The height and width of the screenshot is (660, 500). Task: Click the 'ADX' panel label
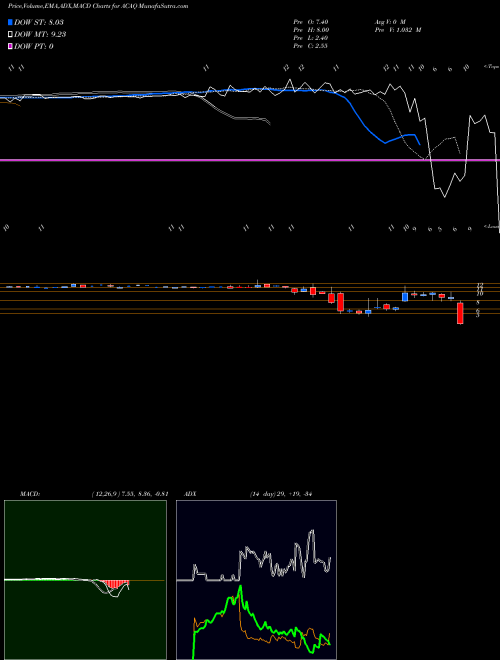[190, 494]
